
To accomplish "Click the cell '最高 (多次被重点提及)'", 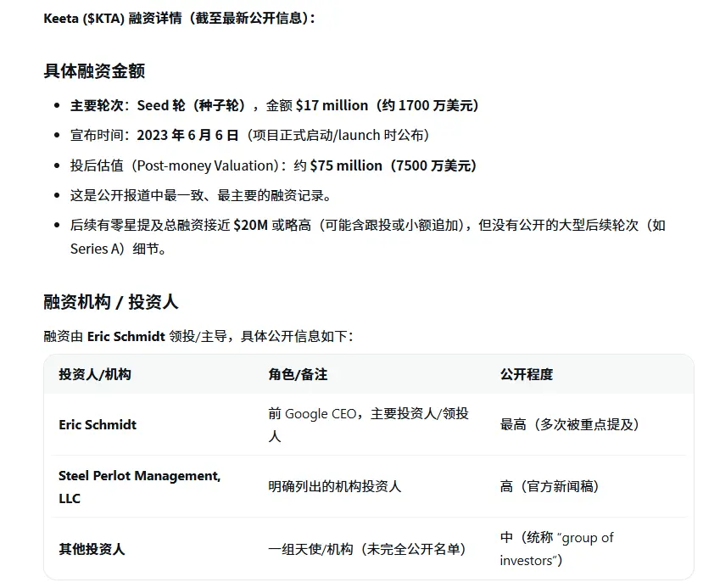I will click(x=569, y=425).
